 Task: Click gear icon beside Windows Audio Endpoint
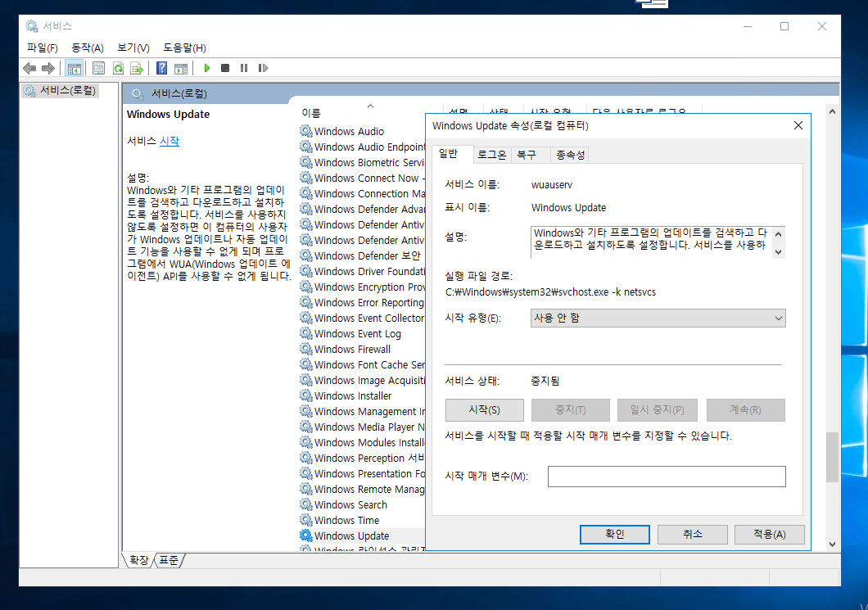(x=306, y=147)
